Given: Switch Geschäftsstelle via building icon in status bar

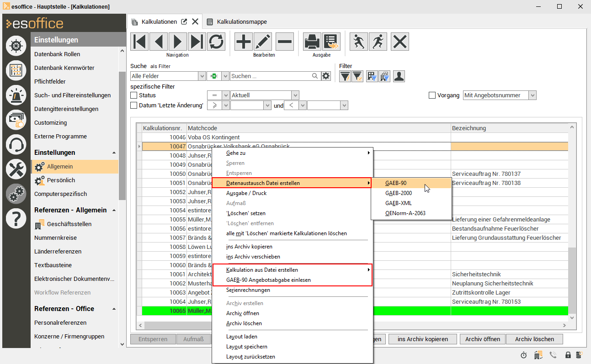Looking at the screenshot, I should [x=538, y=355].
